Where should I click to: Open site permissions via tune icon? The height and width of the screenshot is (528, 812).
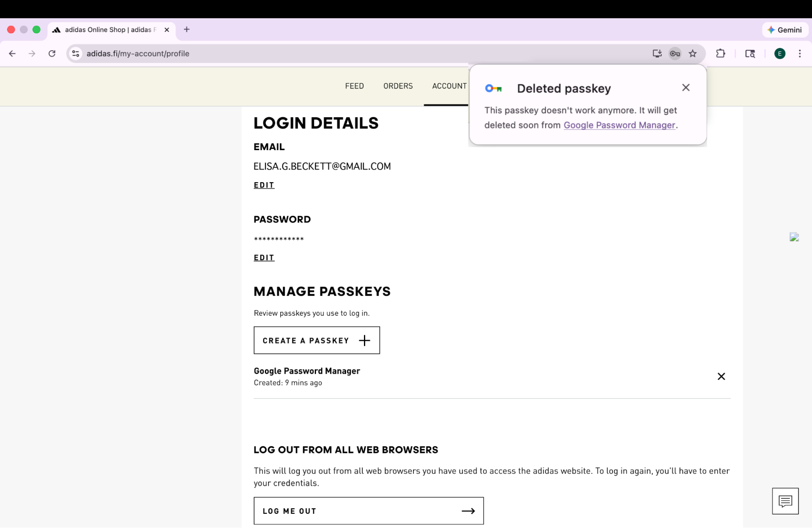pos(75,53)
